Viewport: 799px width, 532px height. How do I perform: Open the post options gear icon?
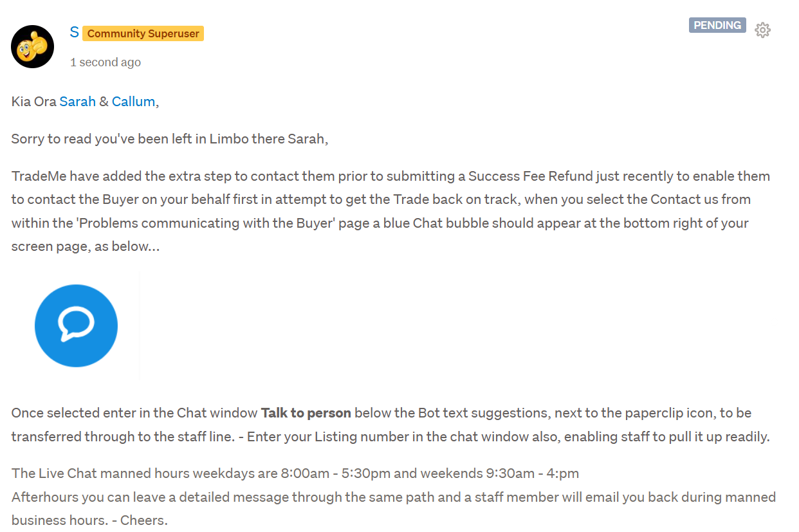(762, 30)
